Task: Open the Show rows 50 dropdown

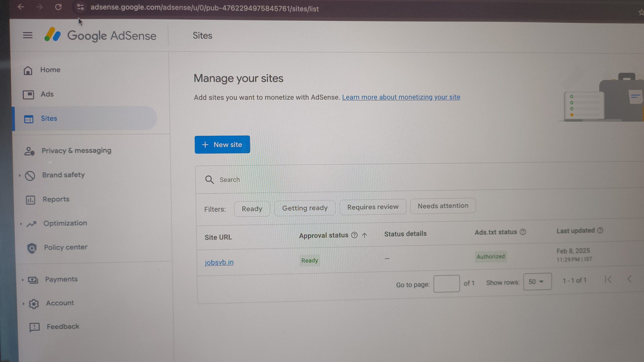Action: [x=537, y=282]
